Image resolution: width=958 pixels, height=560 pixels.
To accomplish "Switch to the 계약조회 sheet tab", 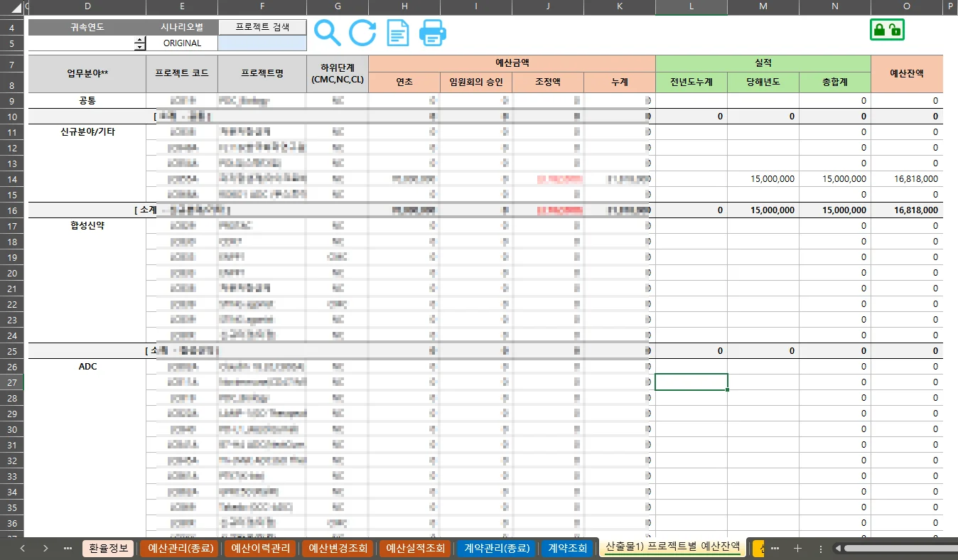I will [567, 548].
